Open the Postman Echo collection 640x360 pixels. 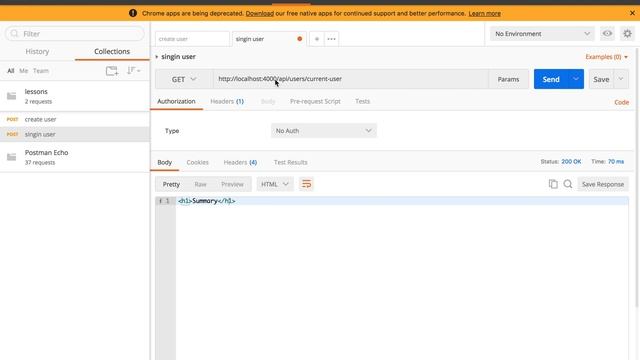(x=75, y=157)
